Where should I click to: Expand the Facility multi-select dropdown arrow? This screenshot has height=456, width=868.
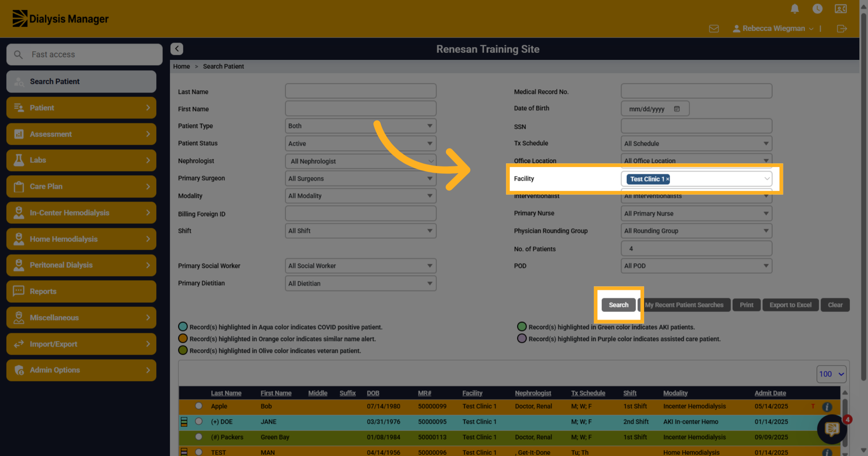click(766, 179)
